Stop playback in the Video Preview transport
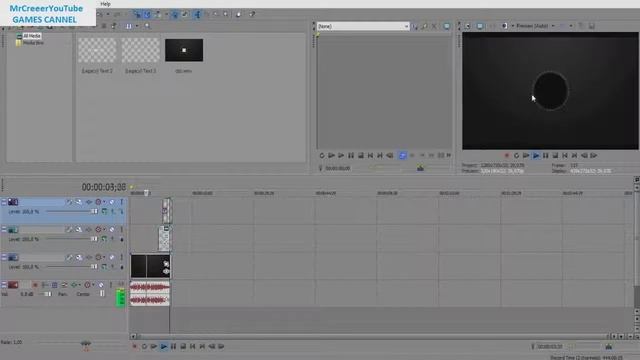The image size is (640, 360). coord(556,156)
